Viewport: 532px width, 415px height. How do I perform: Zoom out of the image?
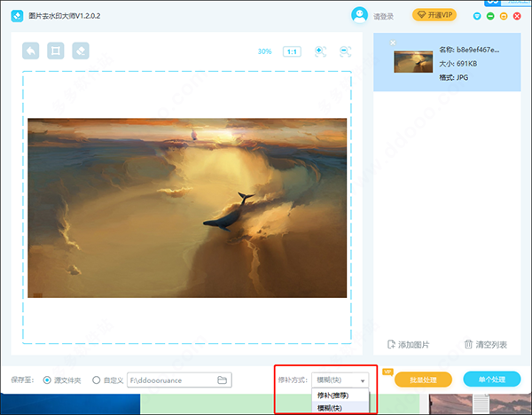(x=345, y=51)
